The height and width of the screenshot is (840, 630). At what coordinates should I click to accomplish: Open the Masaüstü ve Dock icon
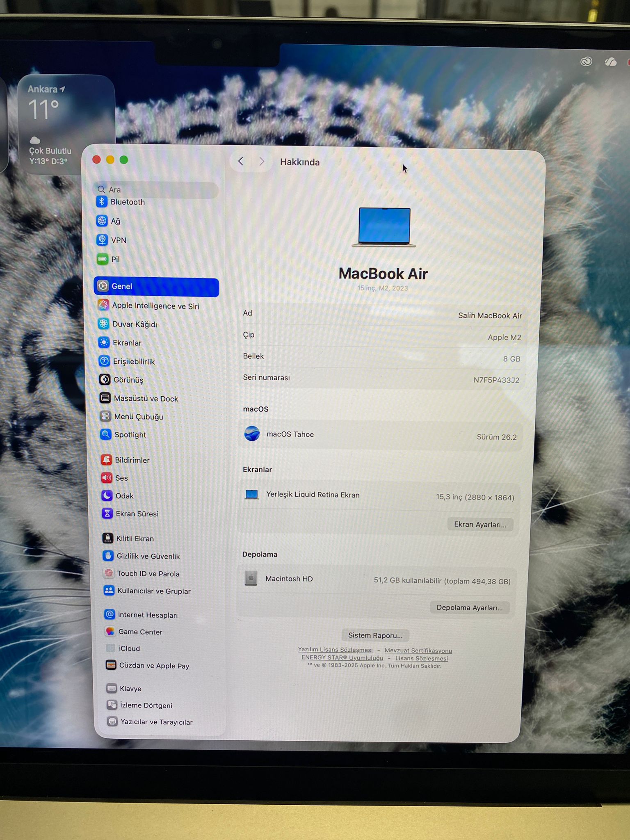[105, 398]
